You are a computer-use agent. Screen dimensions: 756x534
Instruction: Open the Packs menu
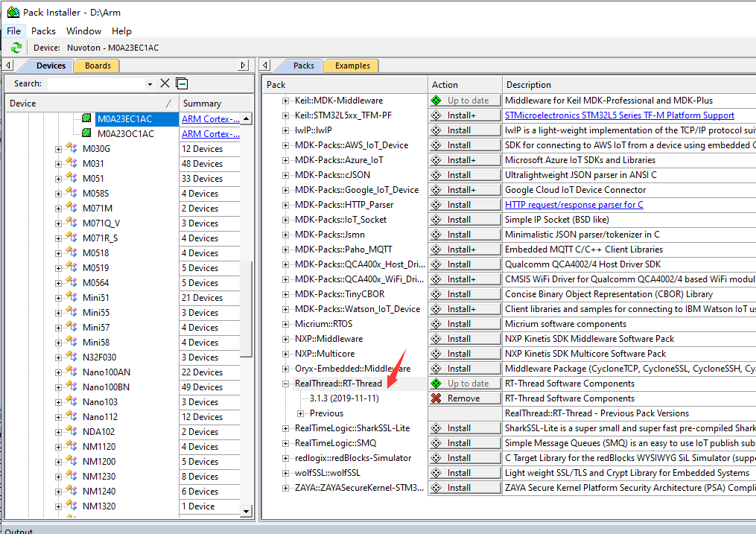43,31
